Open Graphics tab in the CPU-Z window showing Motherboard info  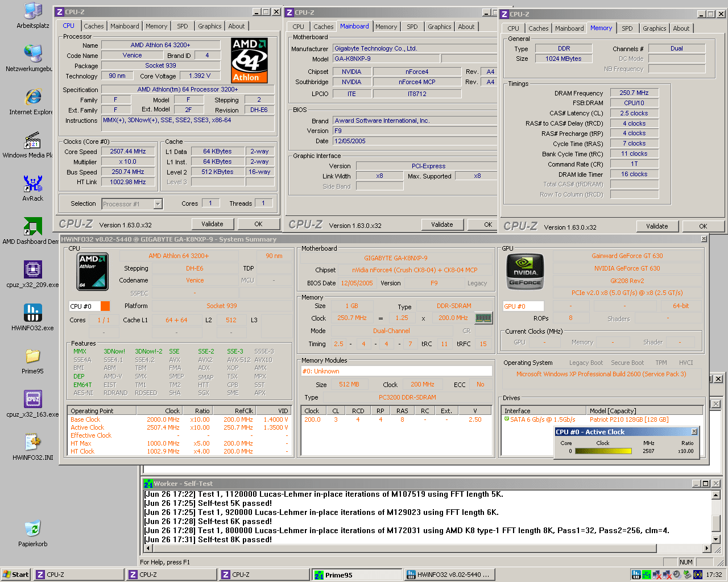pyautogui.click(x=440, y=27)
